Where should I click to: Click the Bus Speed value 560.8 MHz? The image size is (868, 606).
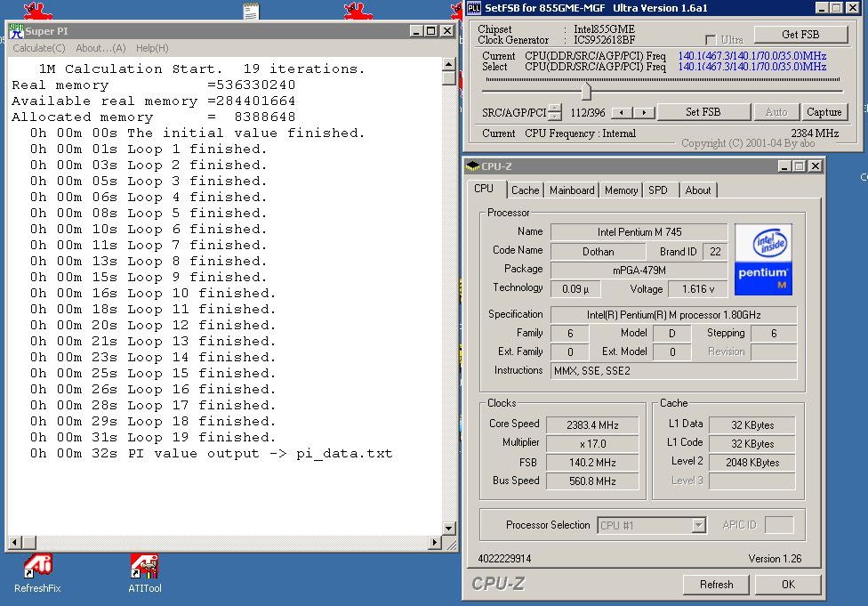[592, 481]
